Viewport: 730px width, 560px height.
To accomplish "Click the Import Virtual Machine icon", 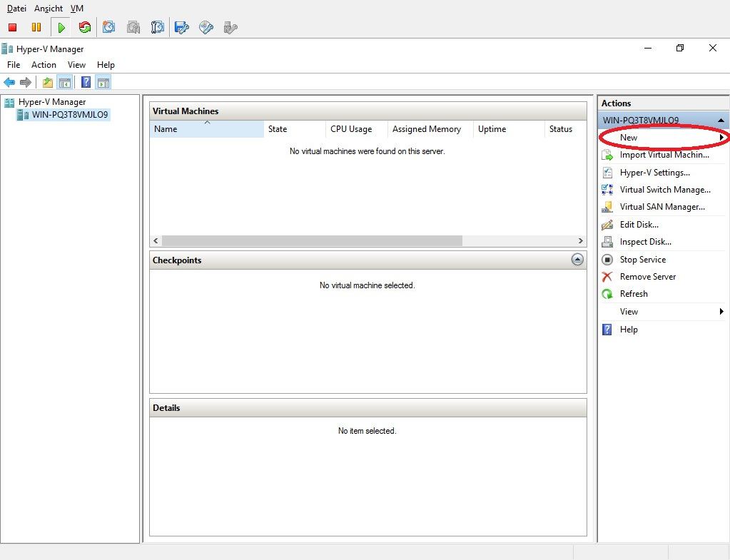I will tap(607, 155).
